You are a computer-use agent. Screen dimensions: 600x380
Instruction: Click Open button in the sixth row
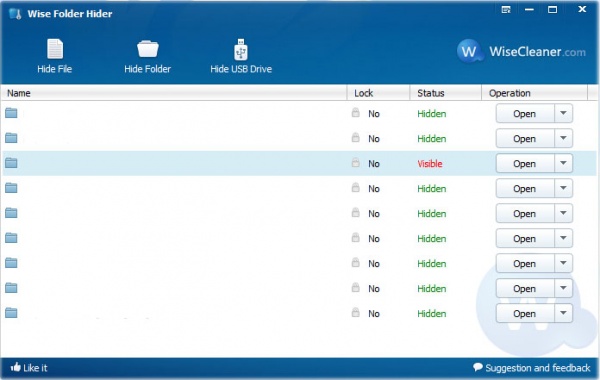[525, 238]
